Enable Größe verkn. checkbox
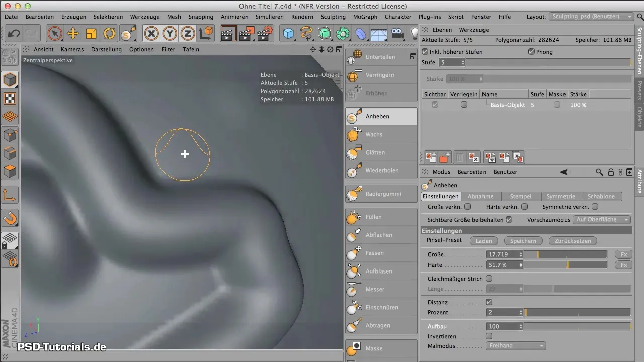 pos(467,206)
